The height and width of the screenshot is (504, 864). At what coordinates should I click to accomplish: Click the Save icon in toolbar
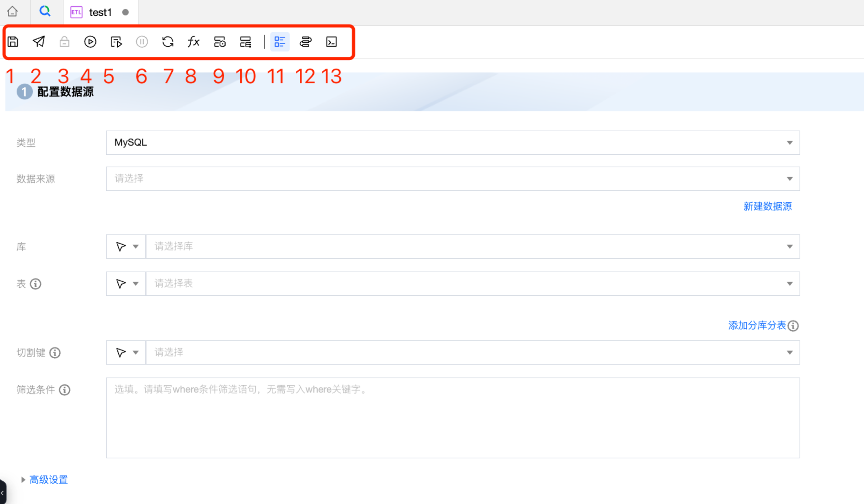pos(13,42)
